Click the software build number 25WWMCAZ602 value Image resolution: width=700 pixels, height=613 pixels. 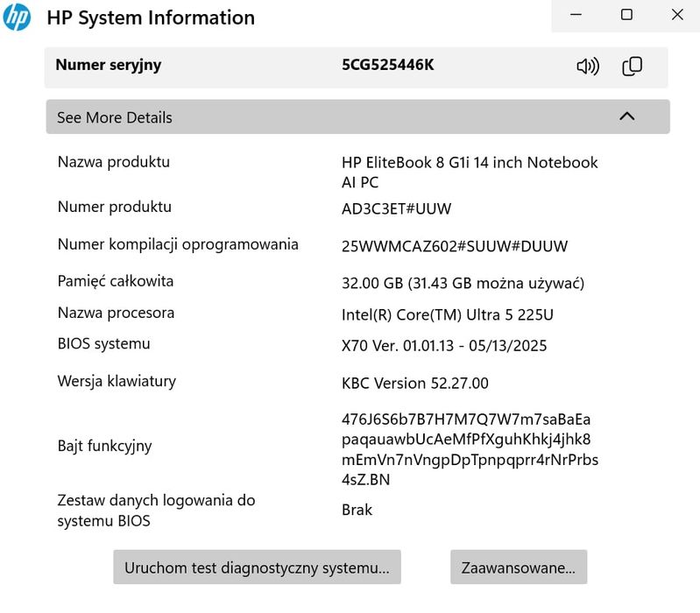455,246
